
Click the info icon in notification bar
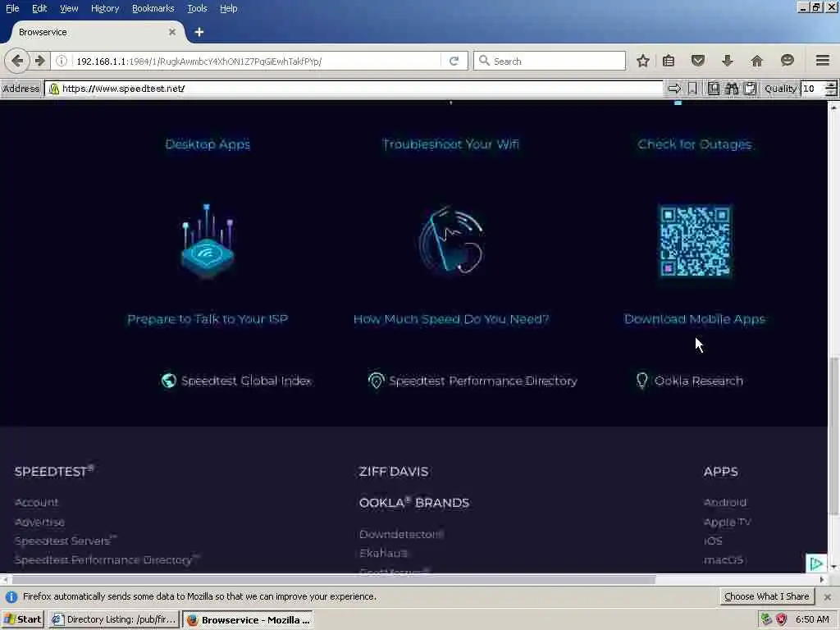pos(11,596)
